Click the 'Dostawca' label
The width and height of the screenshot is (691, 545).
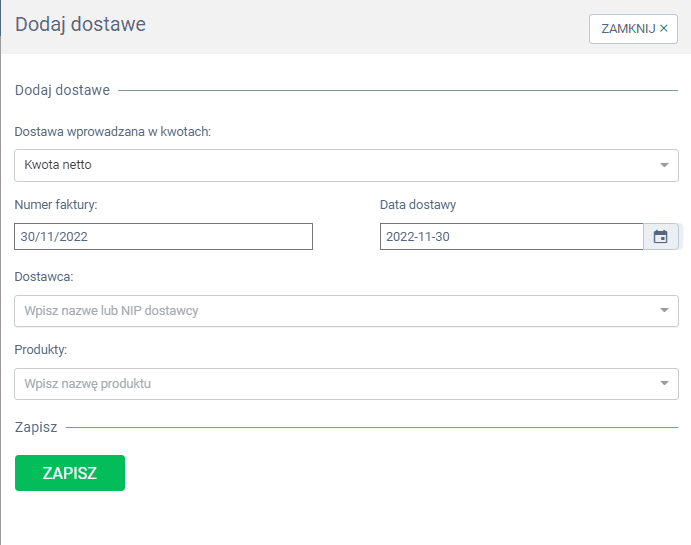pos(44,277)
